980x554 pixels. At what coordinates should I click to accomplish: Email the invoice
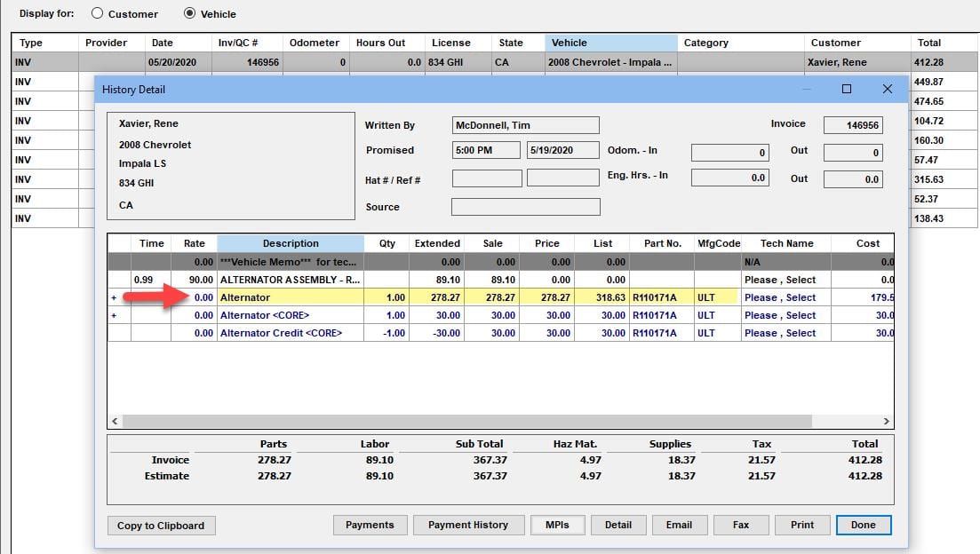click(679, 525)
